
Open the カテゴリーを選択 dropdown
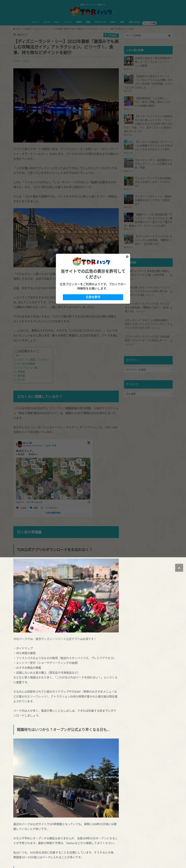[148, 369]
